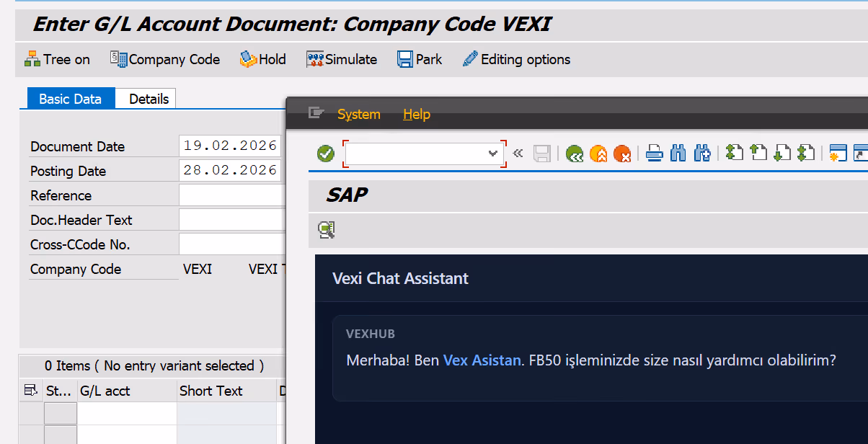
Task: Click the Save diskette icon
Action: 542,153
